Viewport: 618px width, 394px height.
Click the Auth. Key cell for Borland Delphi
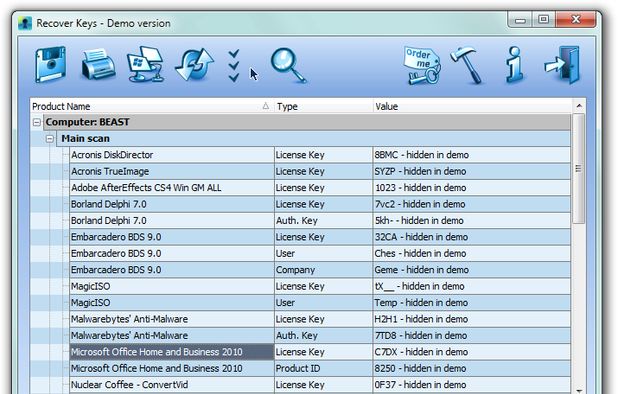coord(323,221)
